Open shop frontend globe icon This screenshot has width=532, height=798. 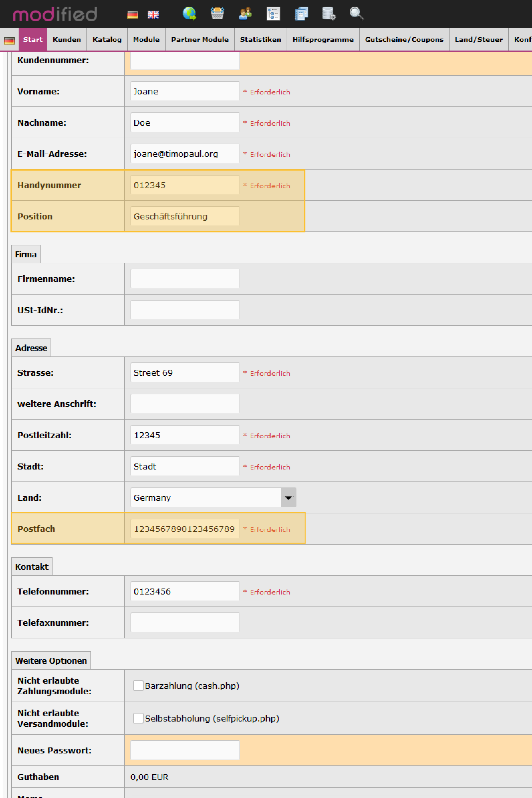coord(189,14)
